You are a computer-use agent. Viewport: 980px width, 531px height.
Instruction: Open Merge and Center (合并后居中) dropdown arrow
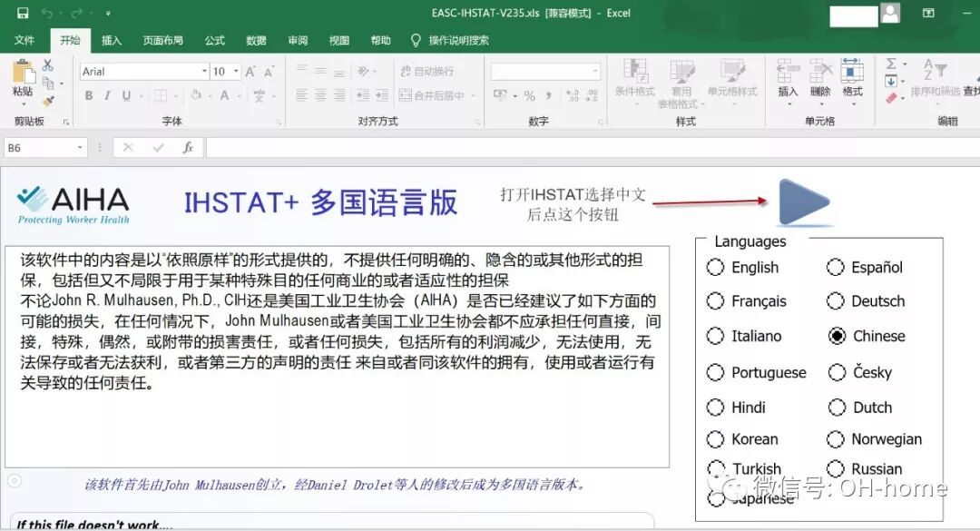473,95
